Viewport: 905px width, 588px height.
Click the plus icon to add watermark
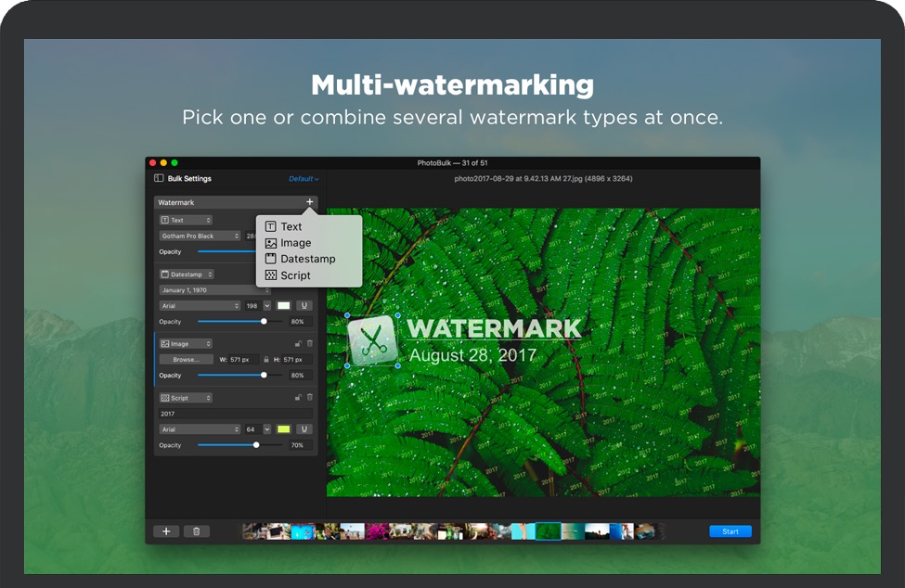309,202
